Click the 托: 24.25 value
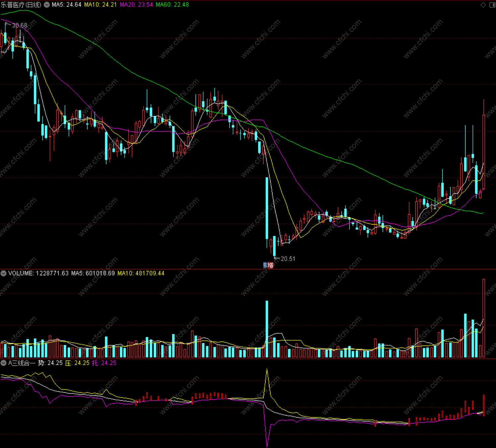496x448 pixels. [x=104, y=363]
